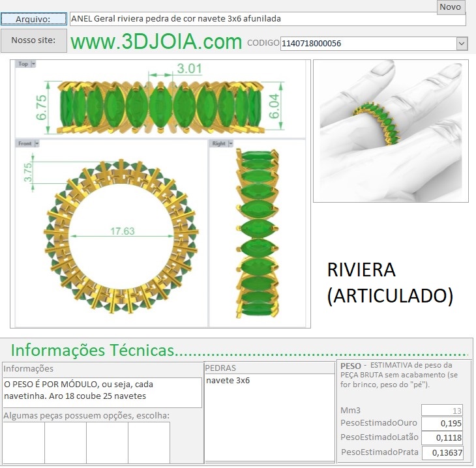Open the www.3DJOIA.com website link
The image size is (476, 468).
tap(156, 42)
